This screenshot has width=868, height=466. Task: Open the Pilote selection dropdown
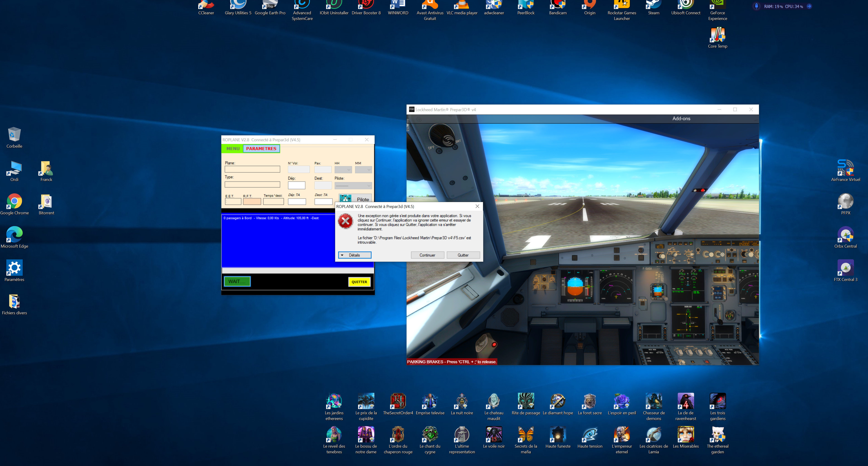(x=353, y=186)
